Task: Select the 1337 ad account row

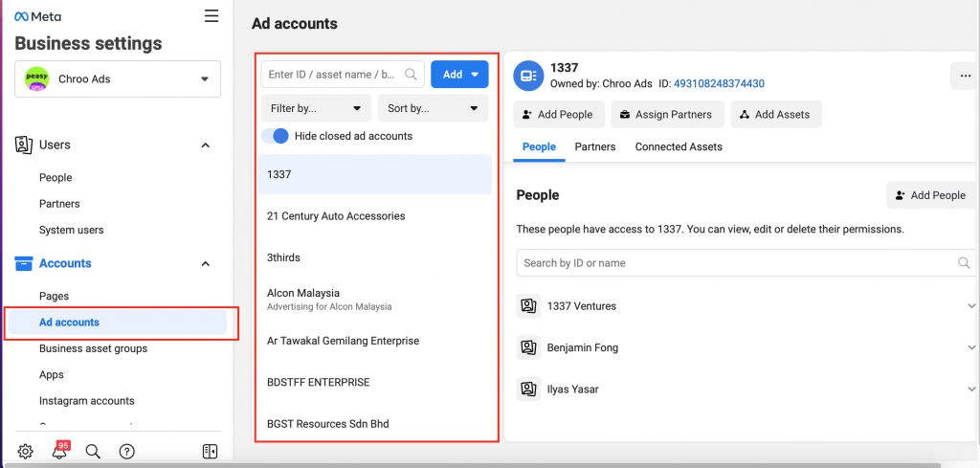Action: (375, 174)
